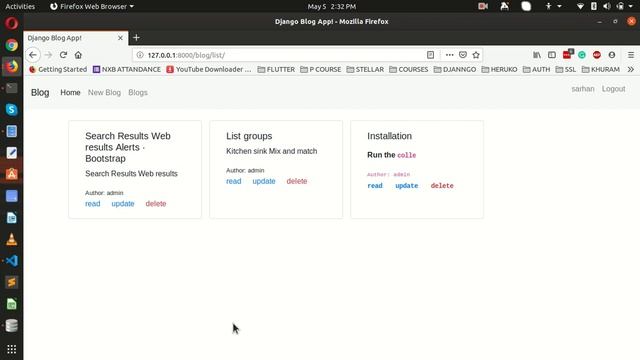Show Applications grid in the dock

coord(11,349)
